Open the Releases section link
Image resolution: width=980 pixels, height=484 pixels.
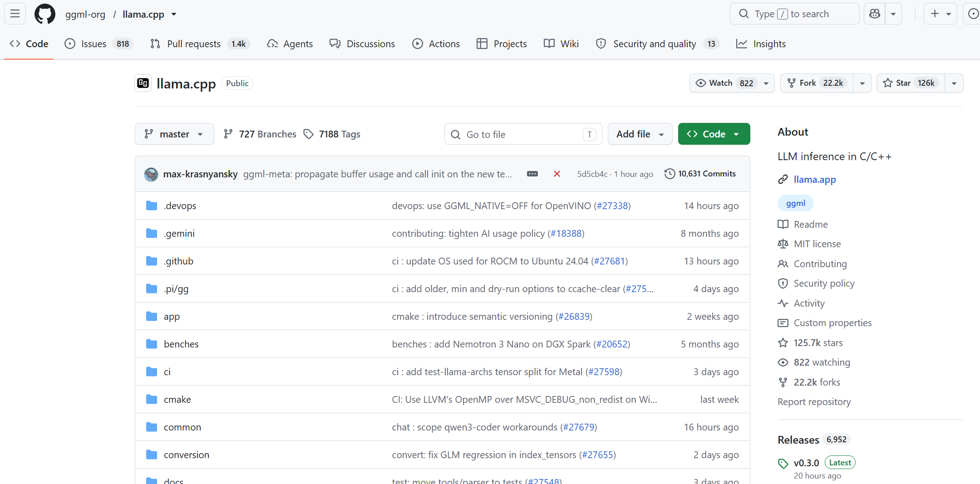coord(798,440)
